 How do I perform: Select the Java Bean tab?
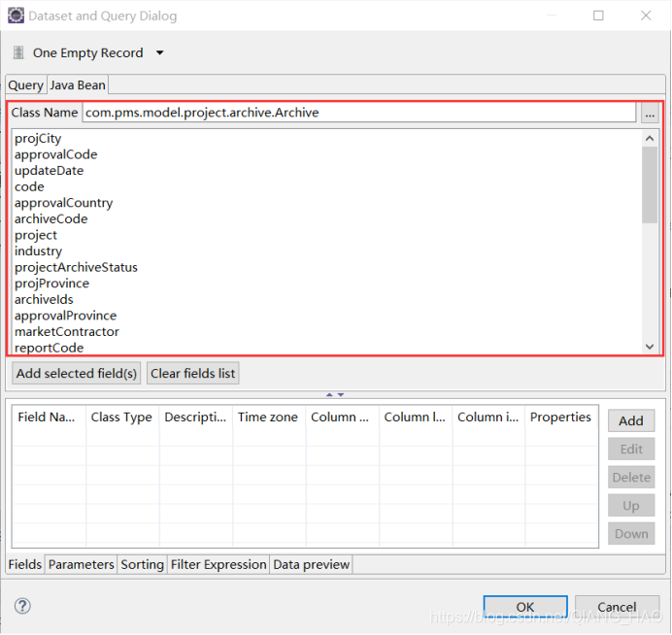(x=77, y=84)
